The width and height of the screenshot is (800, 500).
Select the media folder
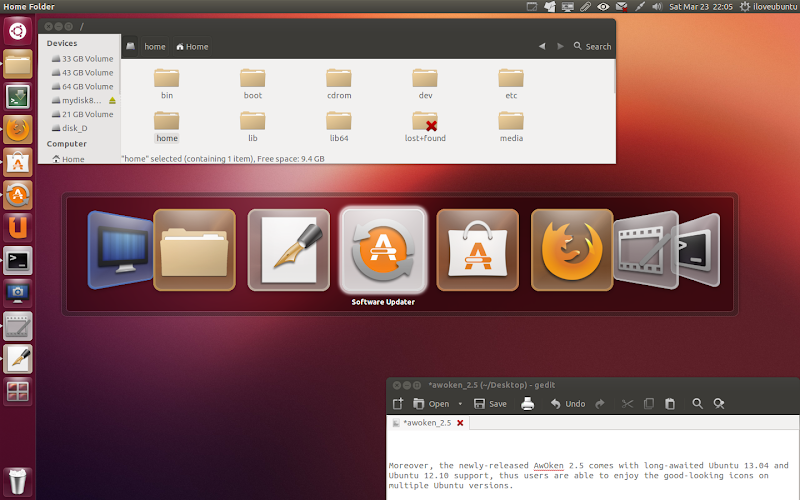tap(511, 127)
